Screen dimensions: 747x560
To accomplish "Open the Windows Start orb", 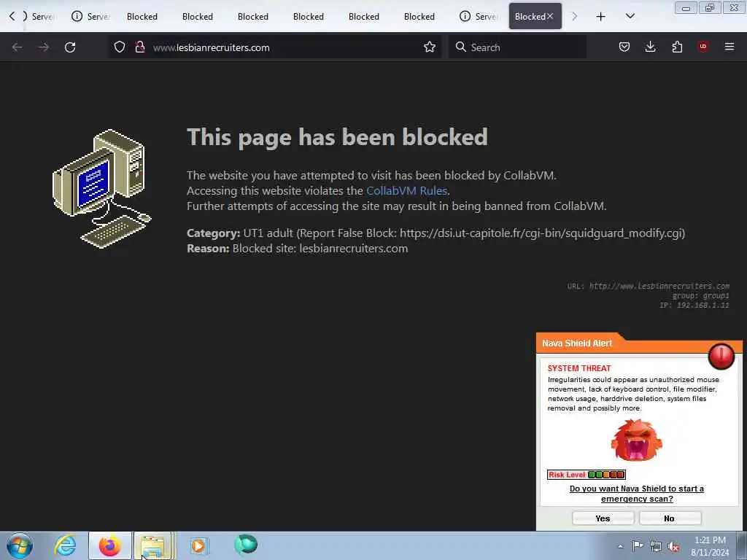I will pyautogui.click(x=20, y=545).
